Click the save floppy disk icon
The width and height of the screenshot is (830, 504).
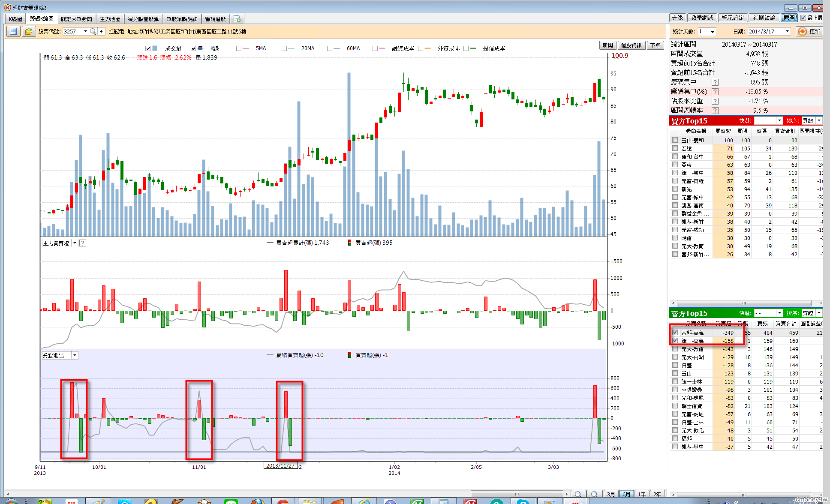click(x=13, y=31)
